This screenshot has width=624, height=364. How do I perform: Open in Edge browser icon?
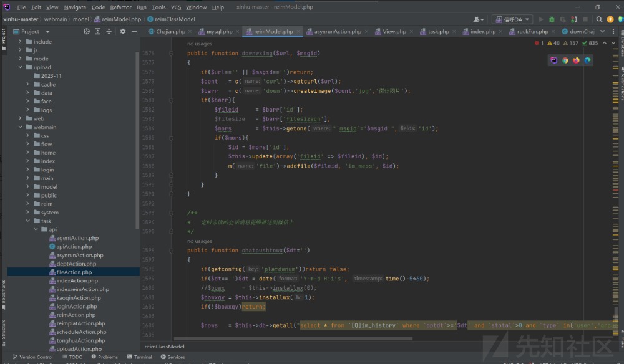(587, 60)
